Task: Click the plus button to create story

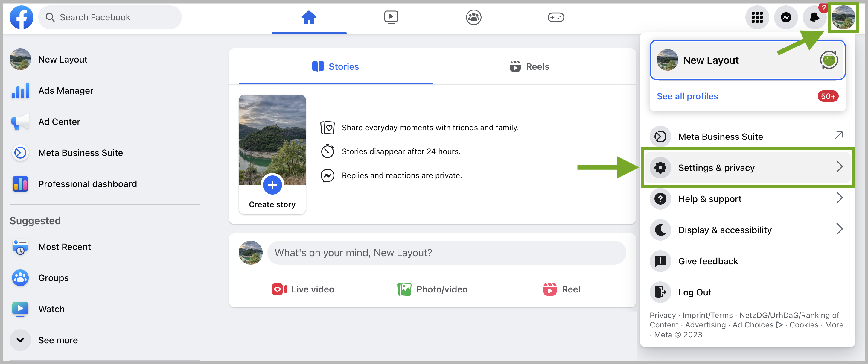Action: [x=272, y=184]
